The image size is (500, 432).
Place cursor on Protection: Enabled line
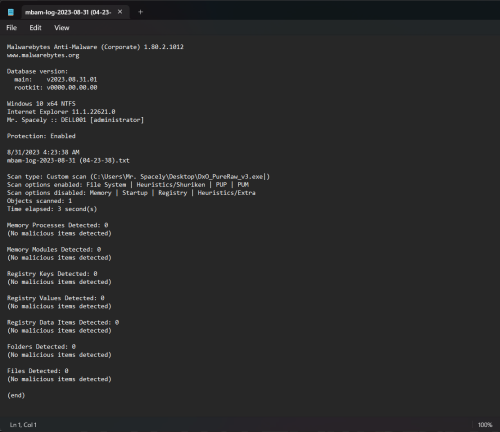41,136
